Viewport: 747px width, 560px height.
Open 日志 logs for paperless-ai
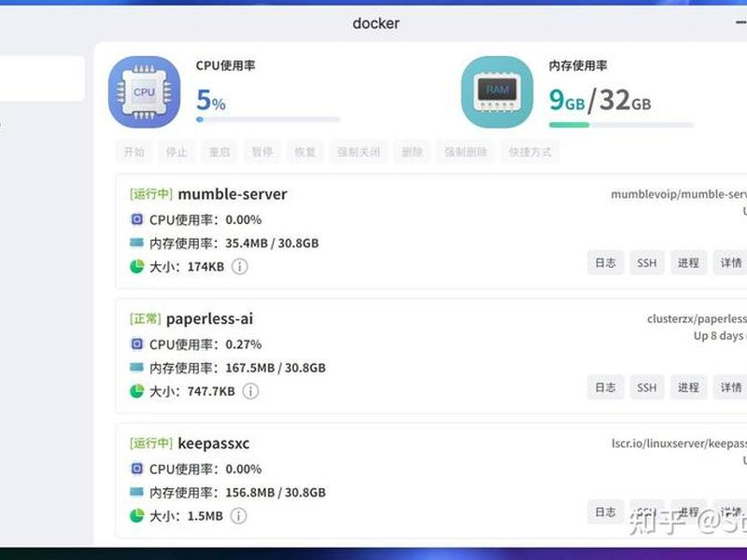[605, 387]
